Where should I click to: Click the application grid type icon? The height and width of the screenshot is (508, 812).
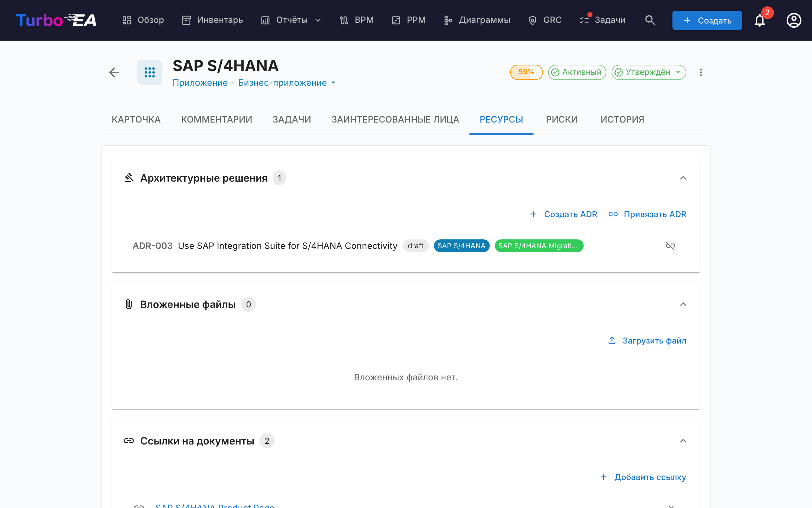pos(150,72)
